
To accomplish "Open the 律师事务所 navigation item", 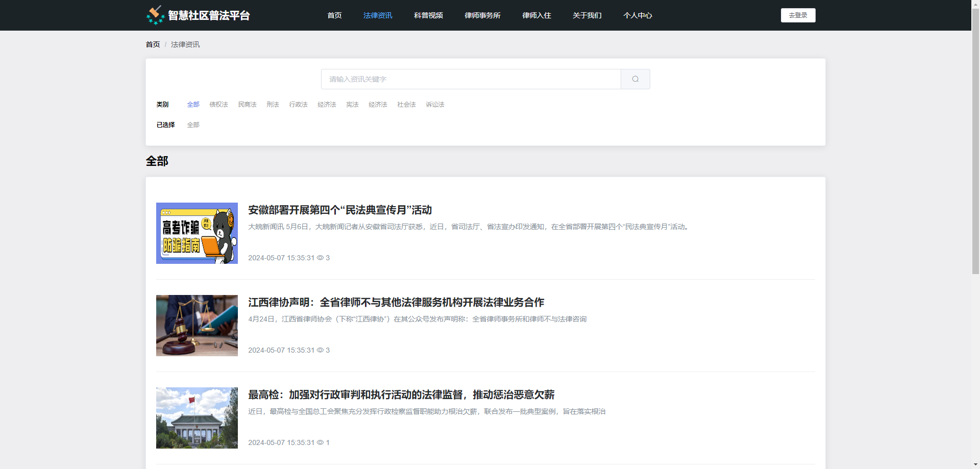I will click(x=482, y=15).
